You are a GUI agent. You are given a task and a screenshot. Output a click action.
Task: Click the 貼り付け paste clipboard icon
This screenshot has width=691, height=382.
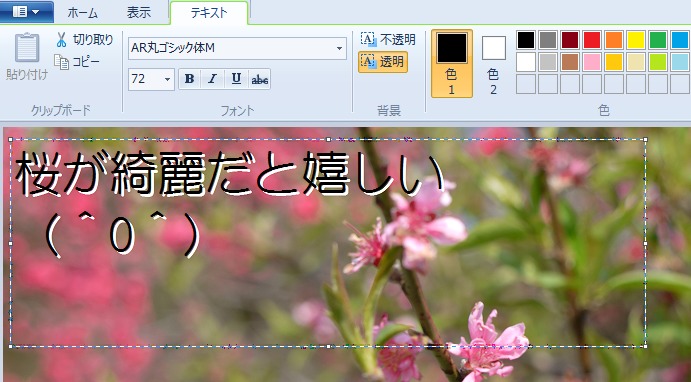click(x=27, y=47)
